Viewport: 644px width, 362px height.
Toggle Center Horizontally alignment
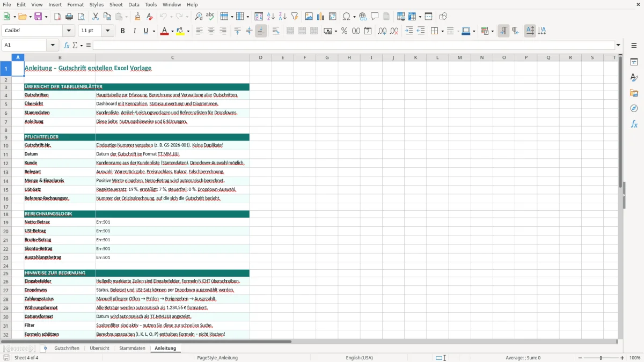tap(211, 31)
